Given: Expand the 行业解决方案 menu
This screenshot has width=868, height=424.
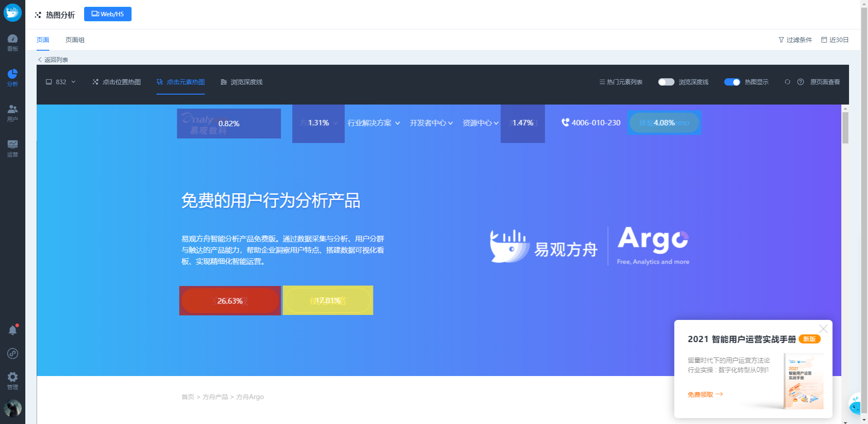Looking at the screenshot, I should pyautogui.click(x=373, y=123).
